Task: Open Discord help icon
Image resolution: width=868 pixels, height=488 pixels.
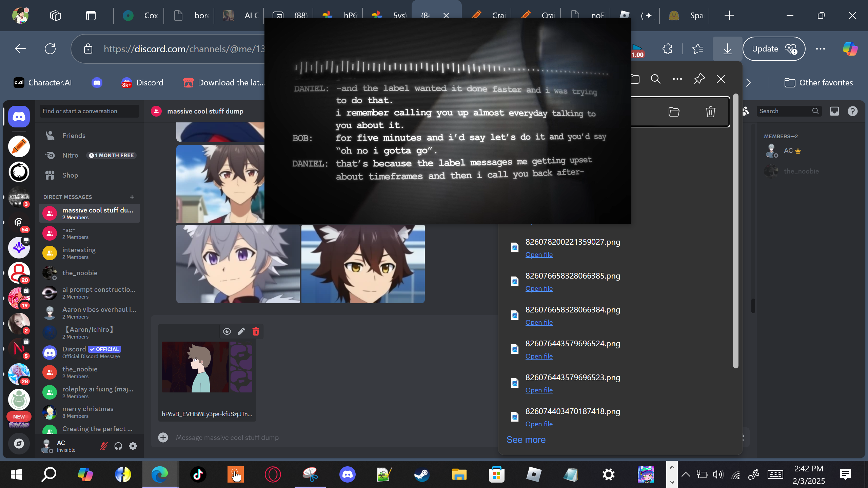Action: (x=853, y=111)
